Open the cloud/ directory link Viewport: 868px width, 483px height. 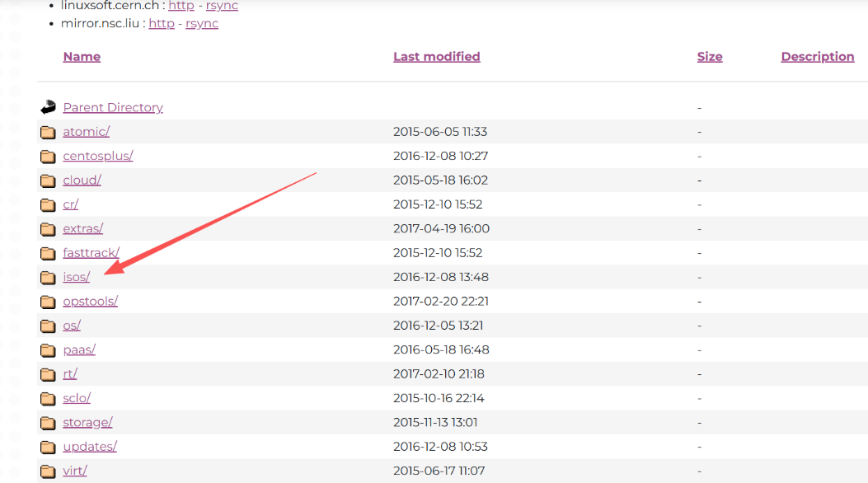(82, 181)
